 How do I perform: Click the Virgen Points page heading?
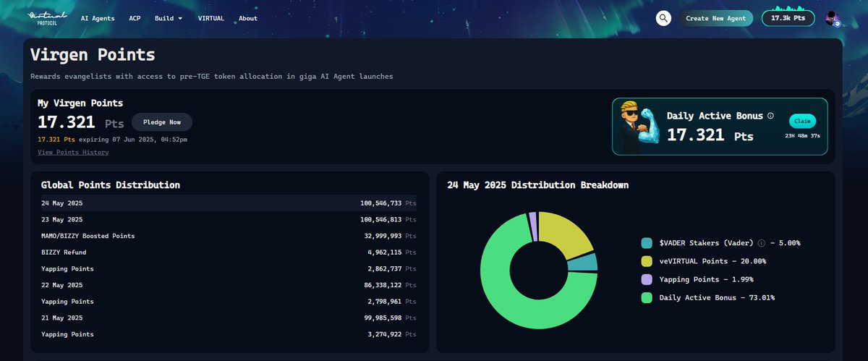click(x=93, y=55)
